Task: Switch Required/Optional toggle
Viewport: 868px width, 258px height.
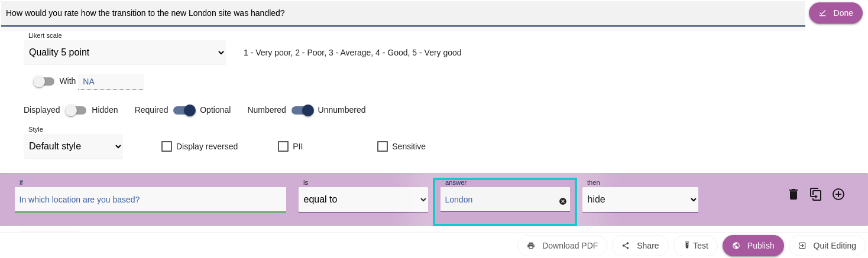Action: click(184, 110)
